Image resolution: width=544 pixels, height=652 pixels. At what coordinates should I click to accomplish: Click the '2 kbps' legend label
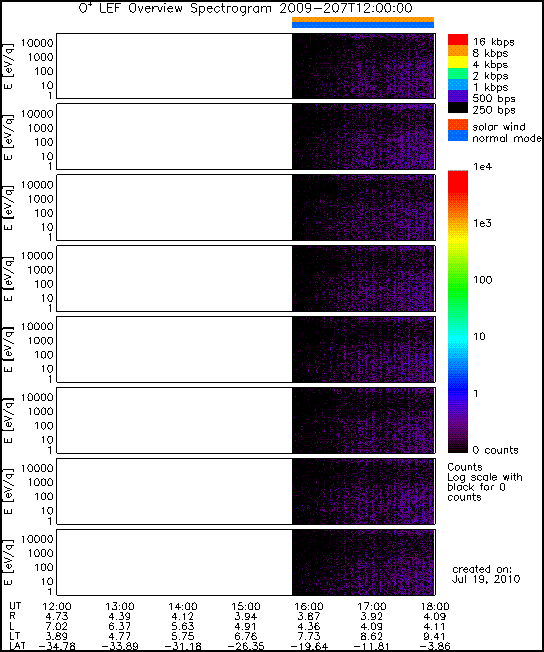coord(490,76)
